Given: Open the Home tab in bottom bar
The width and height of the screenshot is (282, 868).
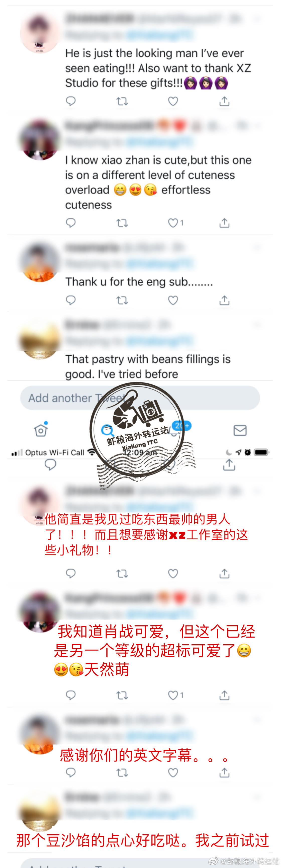Looking at the screenshot, I should [x=41, y=430].
